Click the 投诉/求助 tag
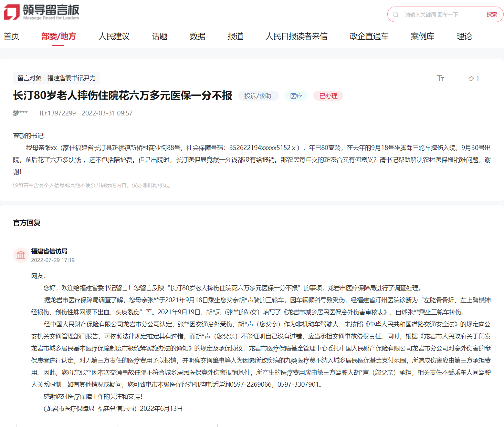This screenshot has width=504, height=427. pyautogui.click(x=258, y=96)
